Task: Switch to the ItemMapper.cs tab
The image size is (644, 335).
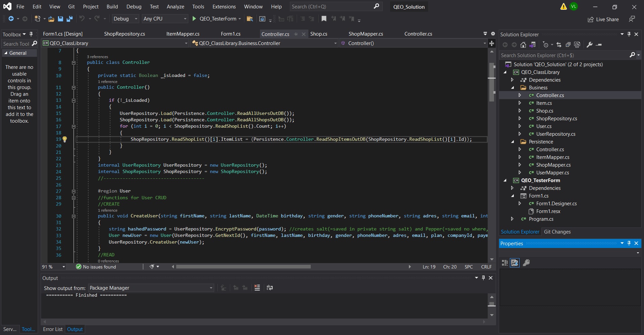Action: (183, 34)
